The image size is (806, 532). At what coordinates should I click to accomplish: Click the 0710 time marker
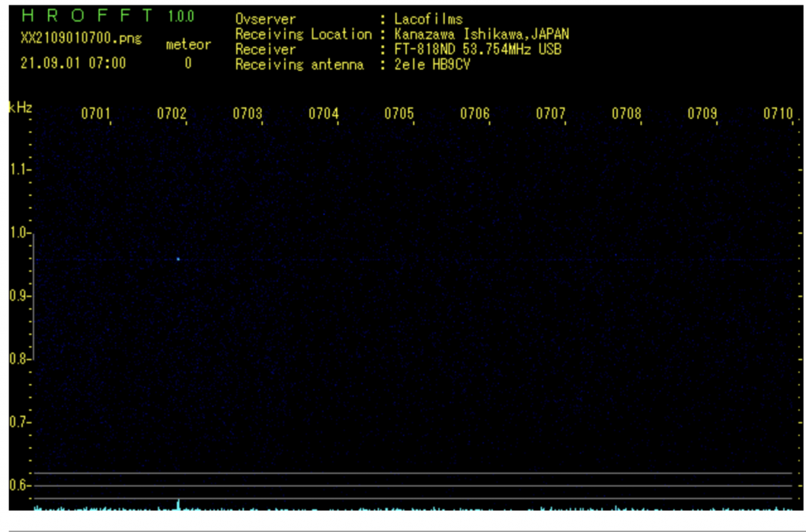point(778,113)
